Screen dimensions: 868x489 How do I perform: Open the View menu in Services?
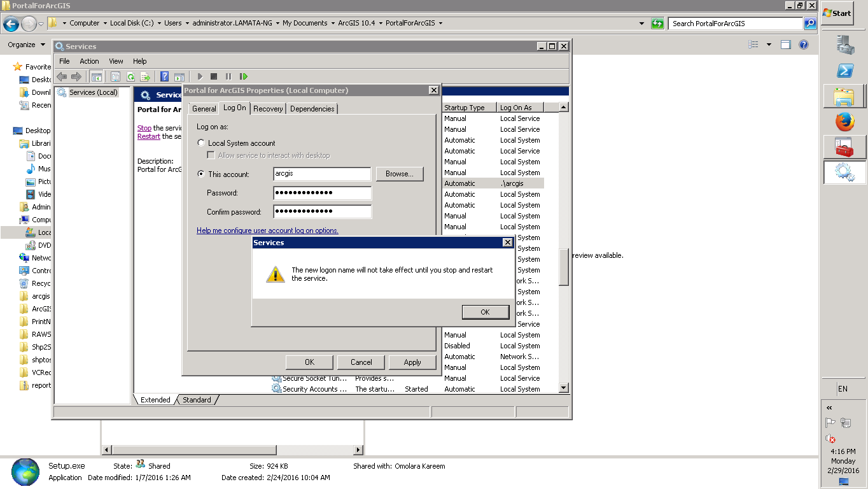pos(116,61)
